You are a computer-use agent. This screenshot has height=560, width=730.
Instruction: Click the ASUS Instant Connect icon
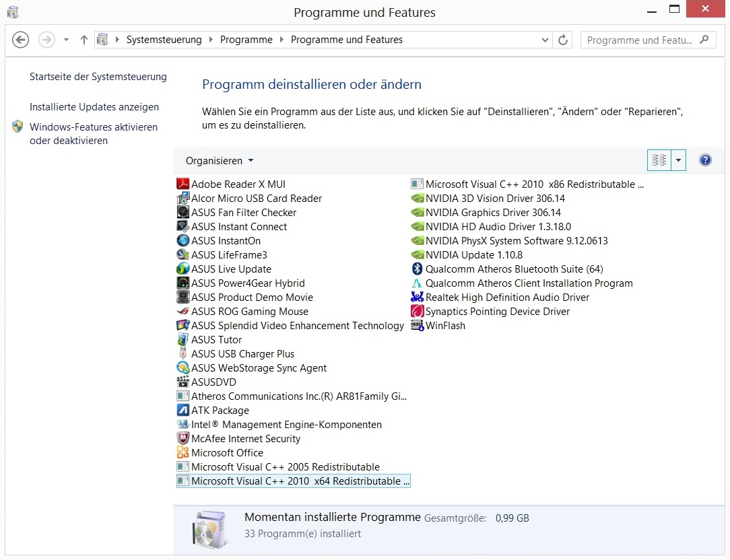(183, 226)
